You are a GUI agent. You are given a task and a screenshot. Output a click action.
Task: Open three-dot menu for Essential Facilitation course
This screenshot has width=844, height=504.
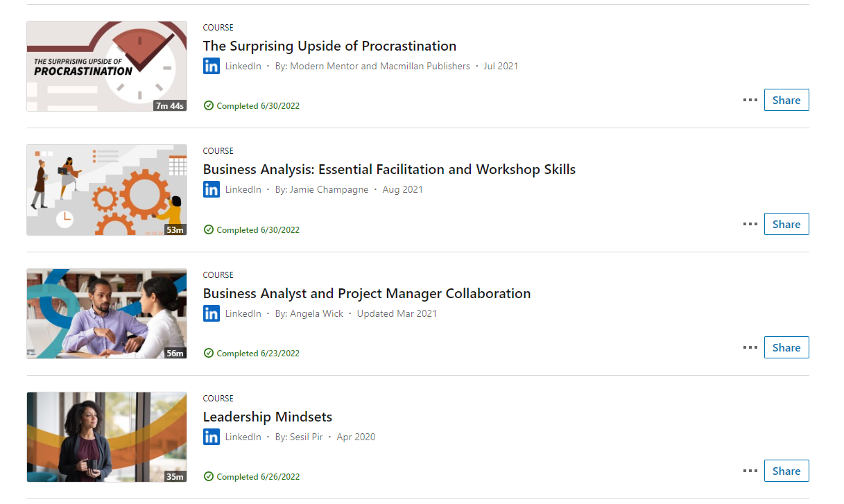point(750,224)
